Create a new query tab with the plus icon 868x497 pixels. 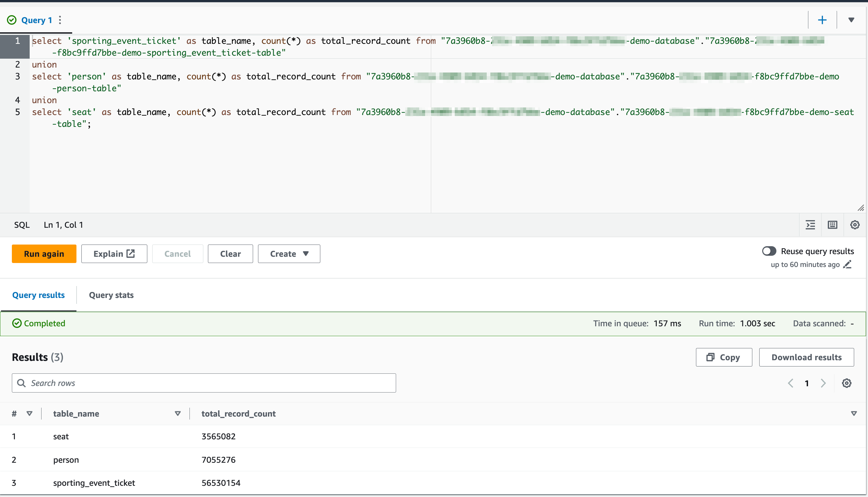tap(822, 19)
